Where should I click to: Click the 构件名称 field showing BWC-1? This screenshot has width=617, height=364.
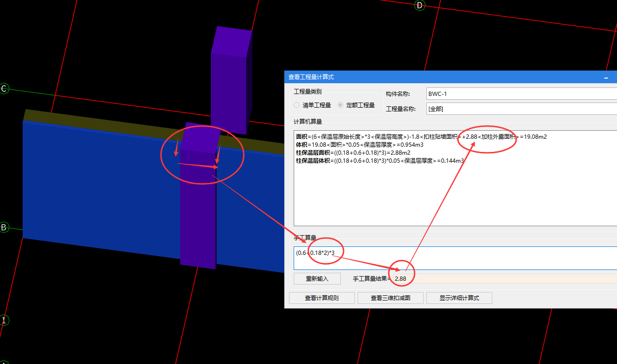[x=521, y=94]
